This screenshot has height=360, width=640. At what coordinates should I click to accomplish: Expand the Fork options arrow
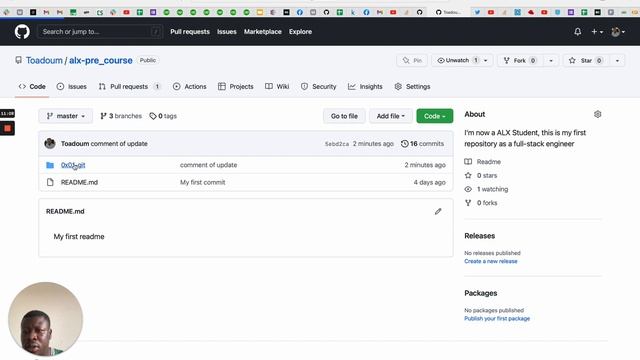click(551, 60)
